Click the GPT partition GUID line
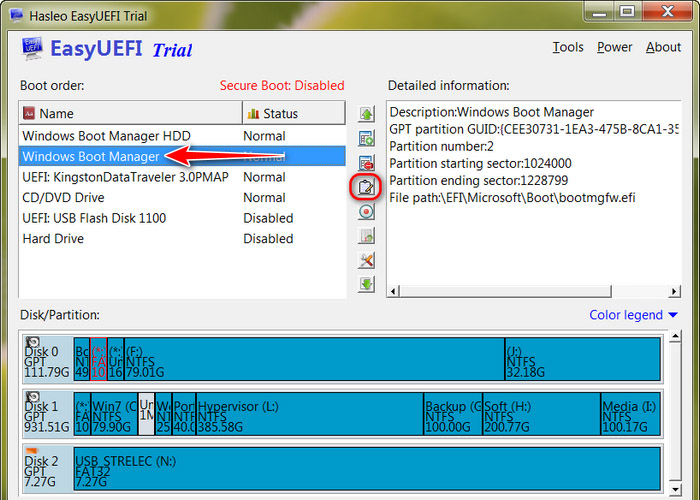 tap(534, 129)
